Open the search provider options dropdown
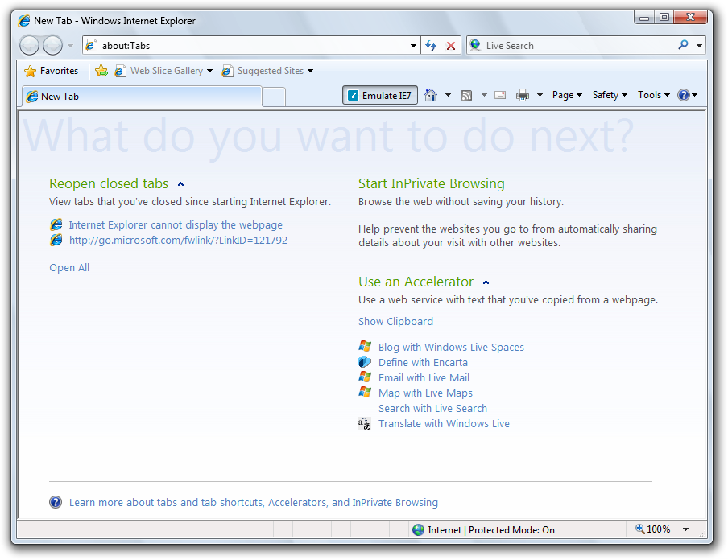The height and width of the screenshot is (560, 728). [x=699, y=46]
